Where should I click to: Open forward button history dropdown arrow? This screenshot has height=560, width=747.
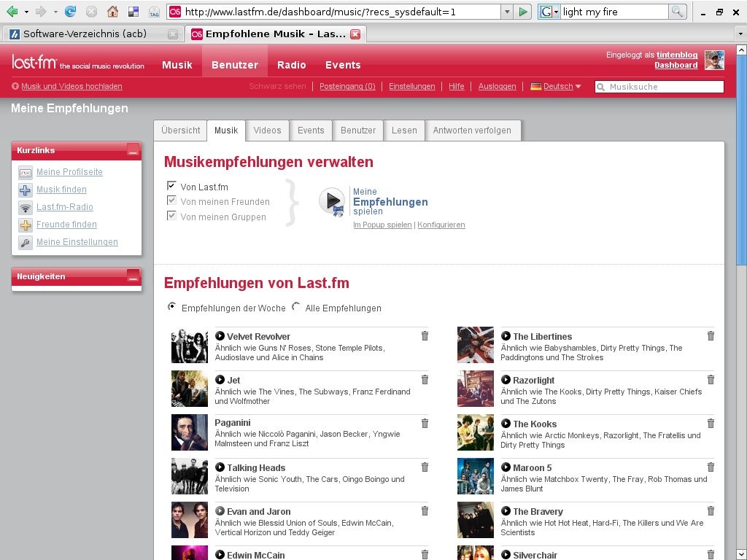[55, 12]
